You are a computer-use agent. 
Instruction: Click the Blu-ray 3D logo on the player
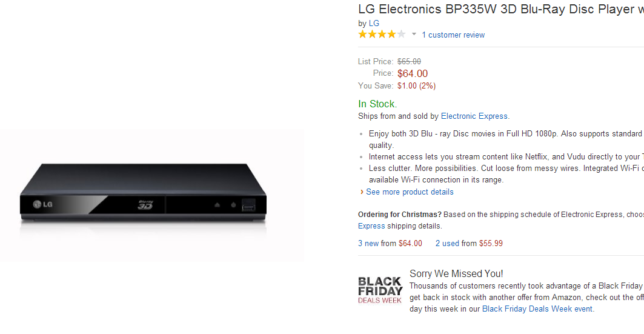(145, 205)
